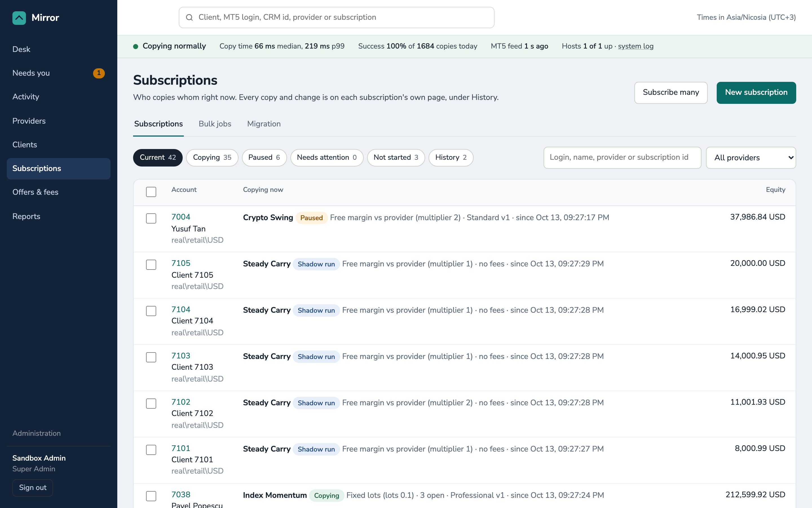Filter by Needs attention 0 pill
The width and height of the screenshot is (812, 508).
(x=326, y=157)
